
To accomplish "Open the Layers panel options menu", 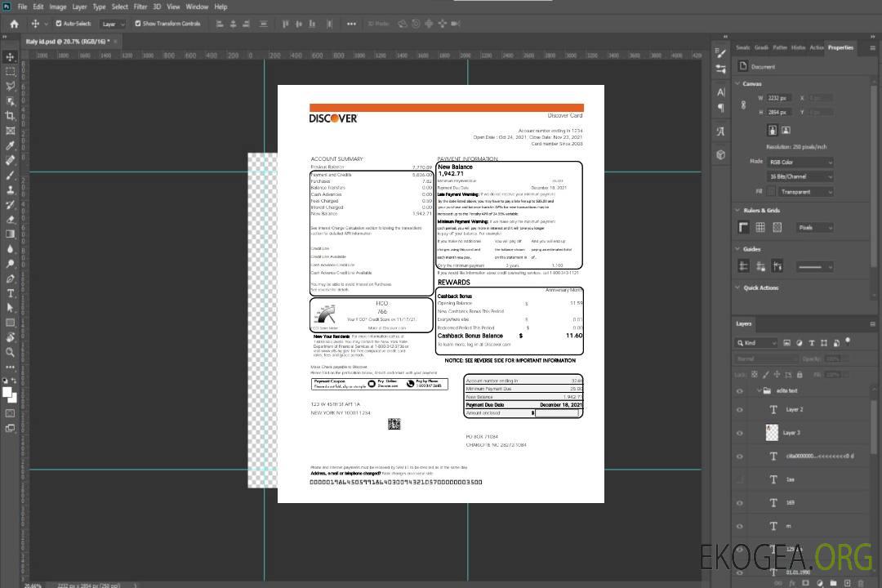I will [x=872, y=324].
